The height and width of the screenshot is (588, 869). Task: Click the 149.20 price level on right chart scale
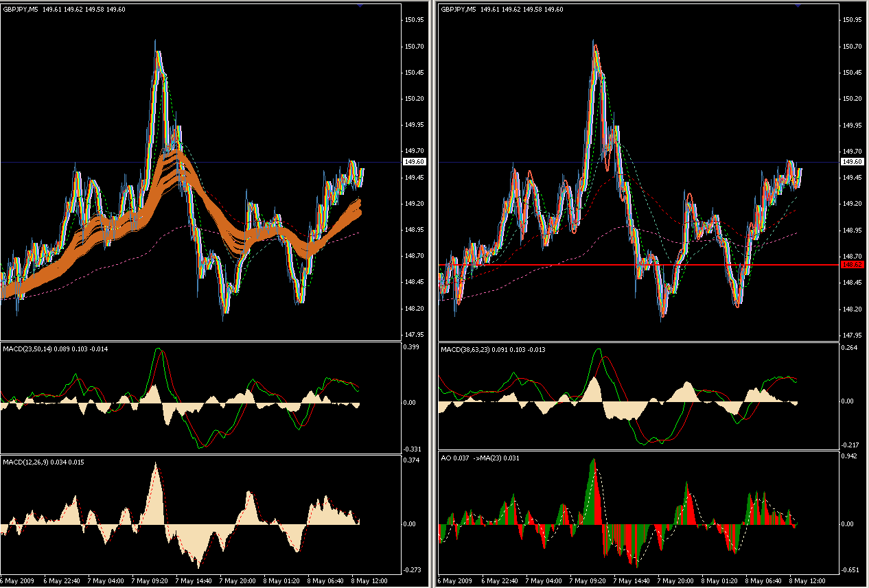(x=853, y=204)
